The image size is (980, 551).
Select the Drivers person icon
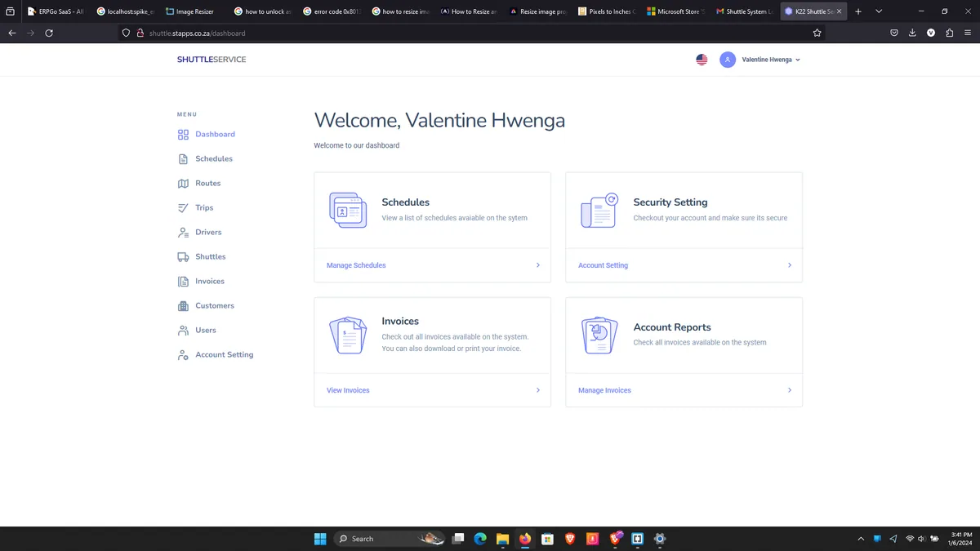[x=183, y=233]
